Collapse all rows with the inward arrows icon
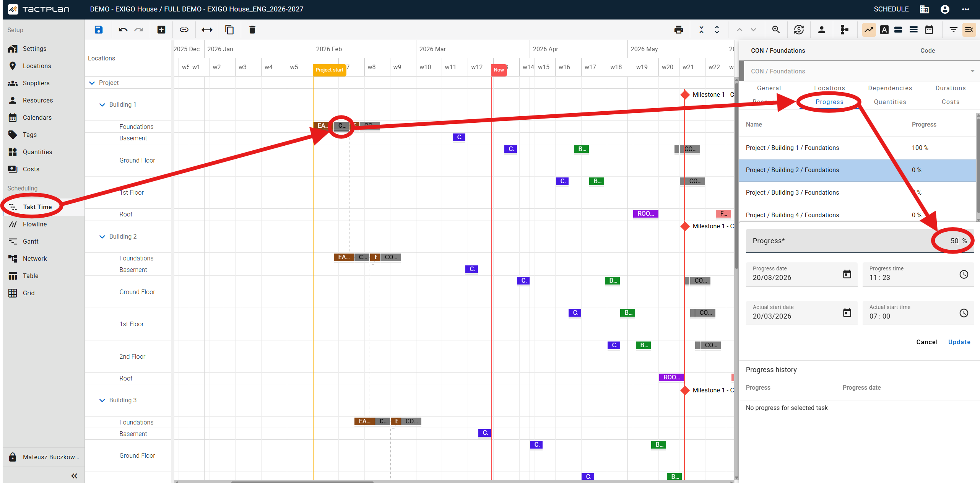980x483 pixels. click(x=701, y=30)
